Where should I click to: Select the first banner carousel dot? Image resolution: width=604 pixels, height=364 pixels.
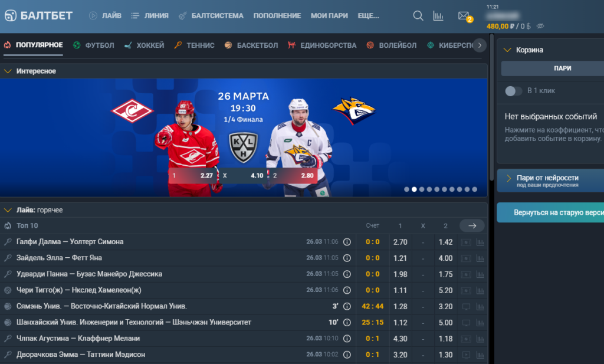point(406,189)
